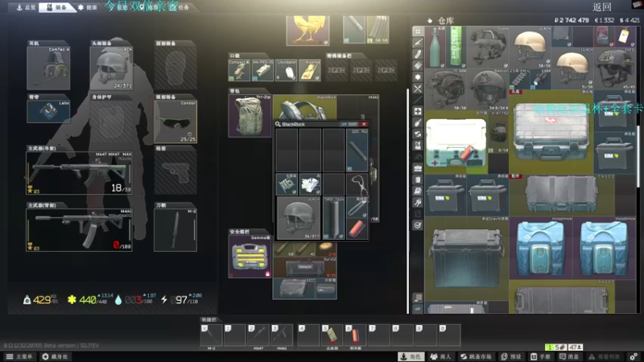Viewport: 644px width, 362px height.
Task: Select the M-2 knife in scabbard
Action: click(x=175, y=230)
